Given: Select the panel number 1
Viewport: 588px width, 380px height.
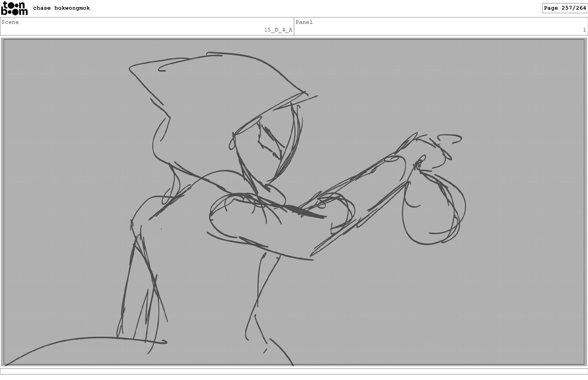Looking at the screenshot, I should click(584, 30).
